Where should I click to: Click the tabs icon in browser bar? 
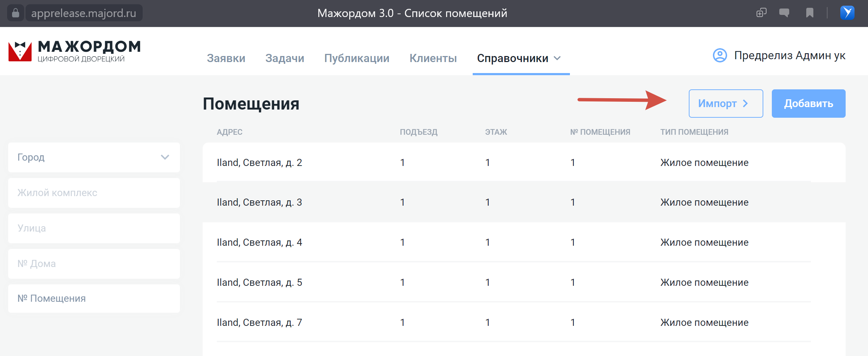coord(761,13)
